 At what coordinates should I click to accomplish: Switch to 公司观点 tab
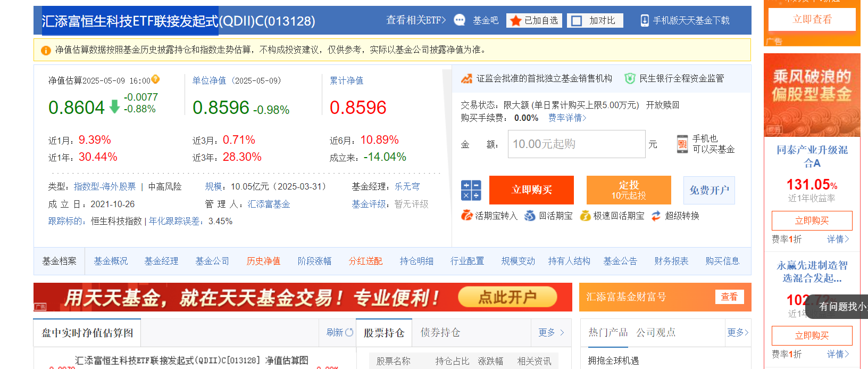(656, 332)
